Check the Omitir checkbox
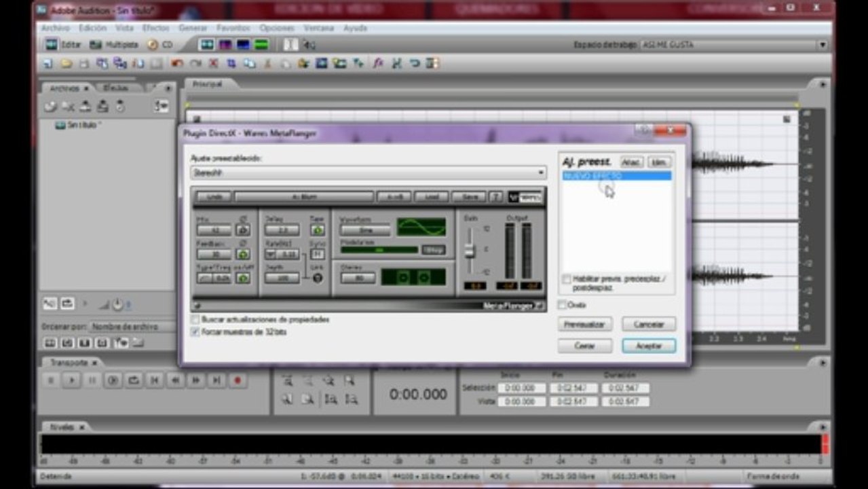 click(562, 305)
